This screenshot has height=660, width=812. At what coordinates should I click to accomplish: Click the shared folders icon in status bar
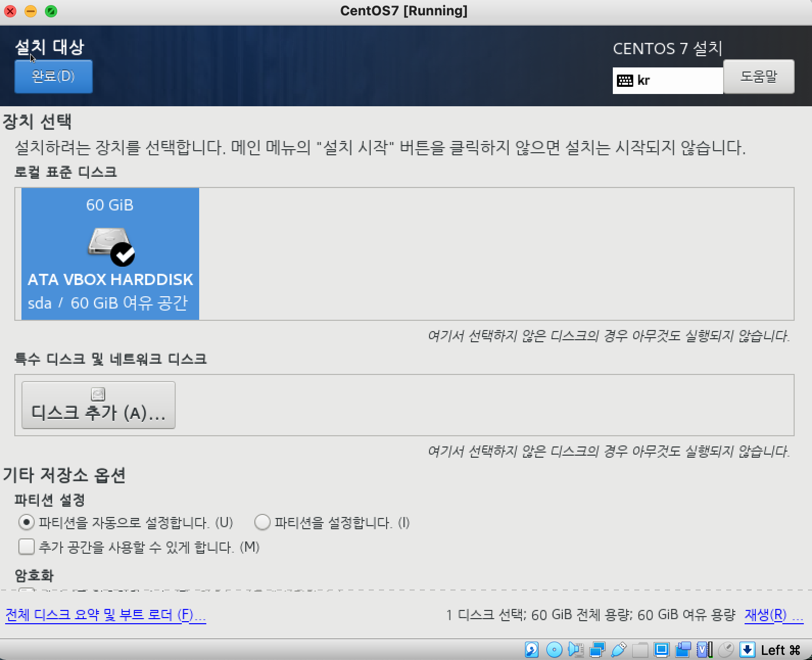(x=640, y=650)
